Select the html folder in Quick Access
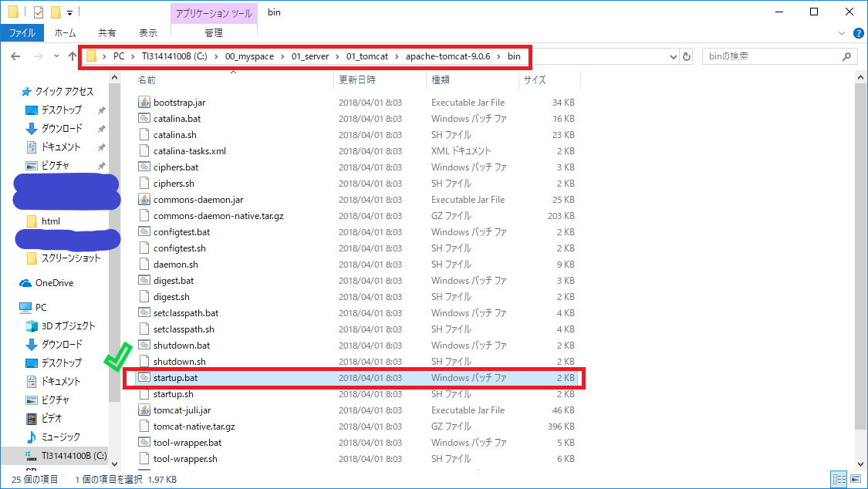Image resolution: width=868 pixels, height=489 pixels. [51, 221]
